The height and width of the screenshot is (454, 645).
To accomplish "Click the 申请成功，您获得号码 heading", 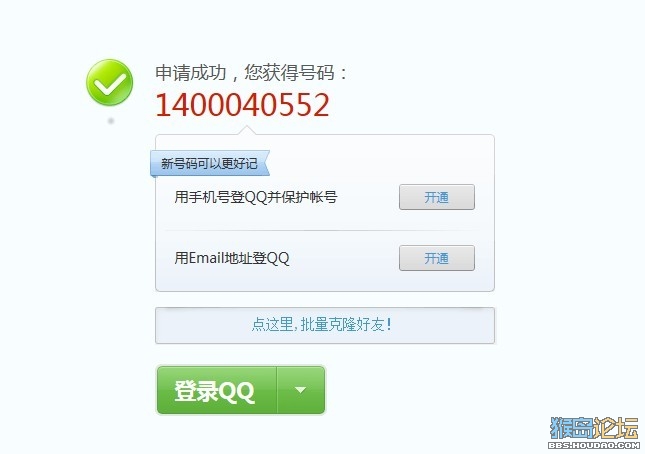I will (251, 73).
